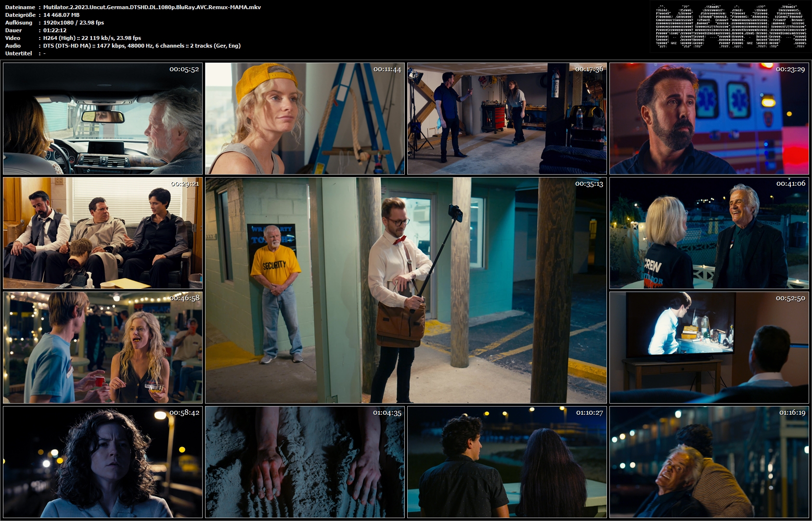Select the file size value 14 468.07 MB
Image resolution: width=812 pixels, height=521 pixels.
pyautogui.click(x=62, y=15)
